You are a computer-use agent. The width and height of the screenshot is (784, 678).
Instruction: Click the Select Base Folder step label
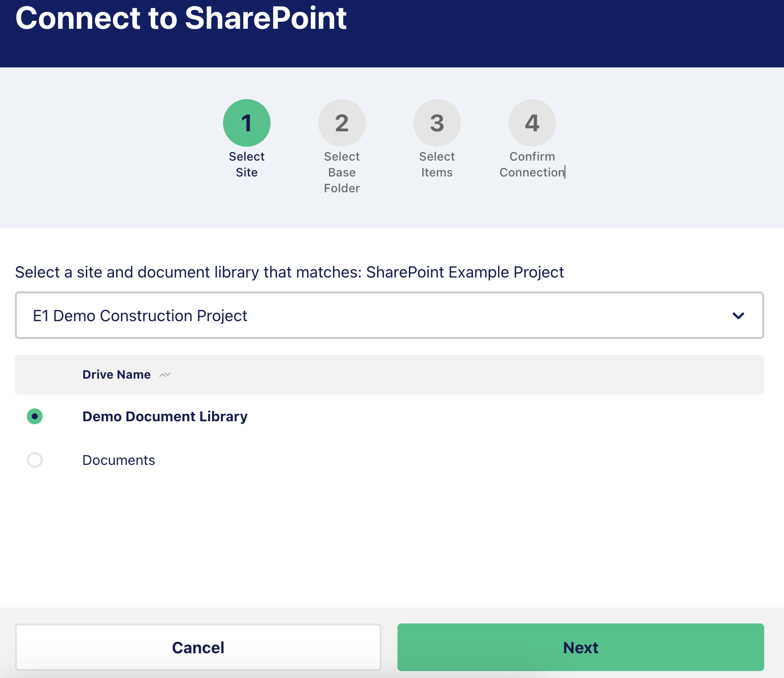point(342,172)
